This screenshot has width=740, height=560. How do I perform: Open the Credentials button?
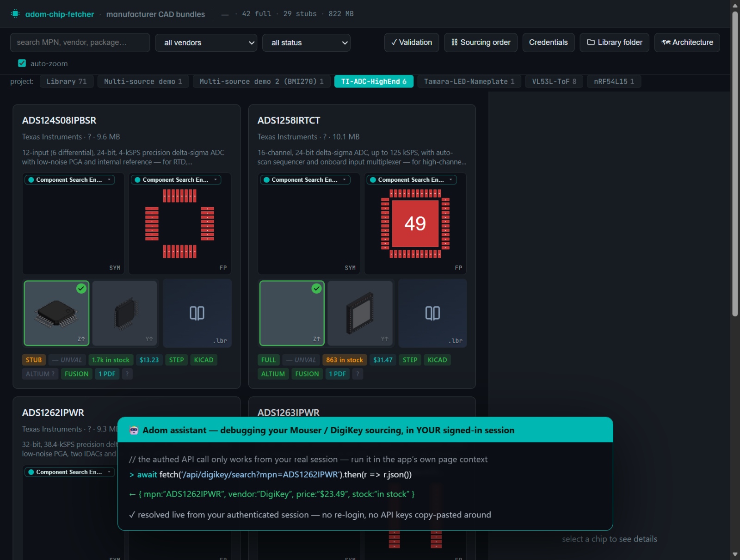[x=549, y=43]
